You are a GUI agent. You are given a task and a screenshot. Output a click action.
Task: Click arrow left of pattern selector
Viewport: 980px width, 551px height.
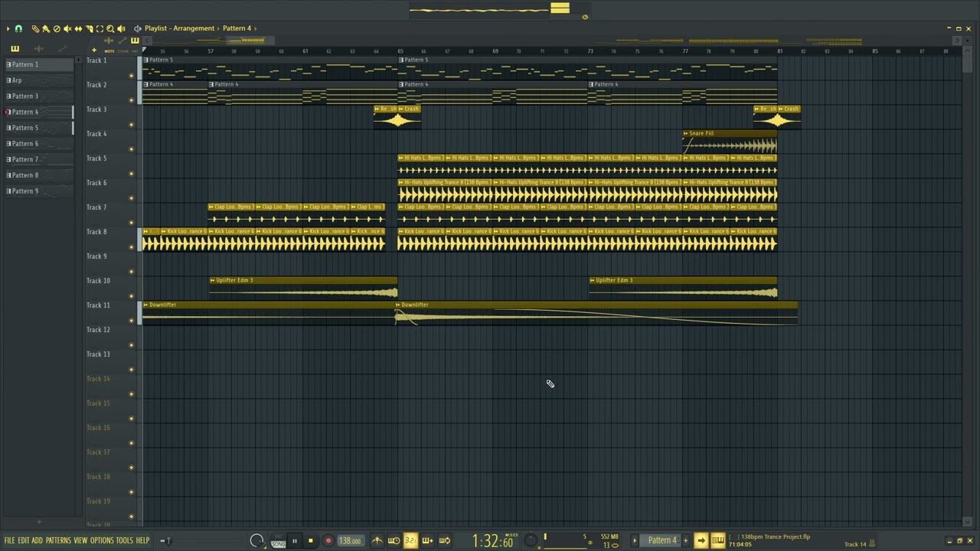(635, 540)
